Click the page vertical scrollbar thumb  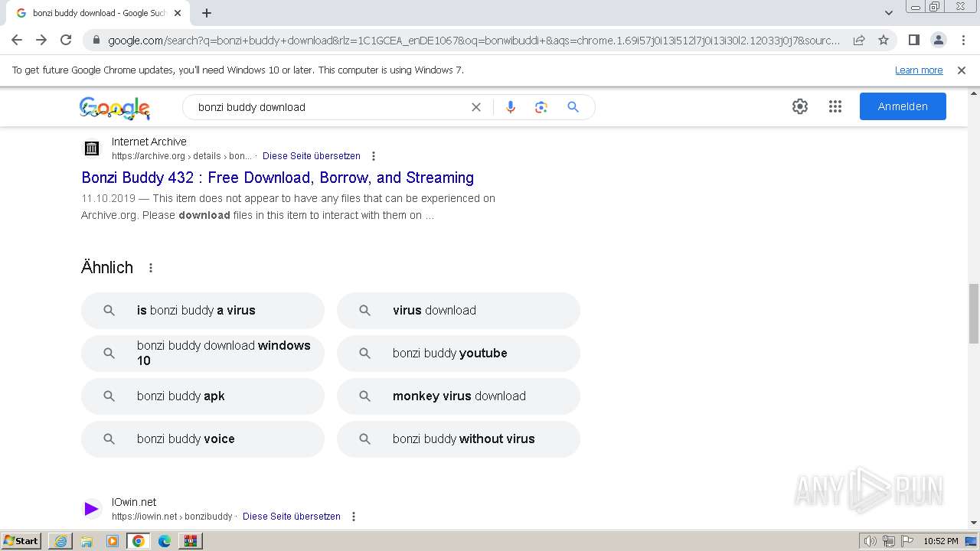973,314
